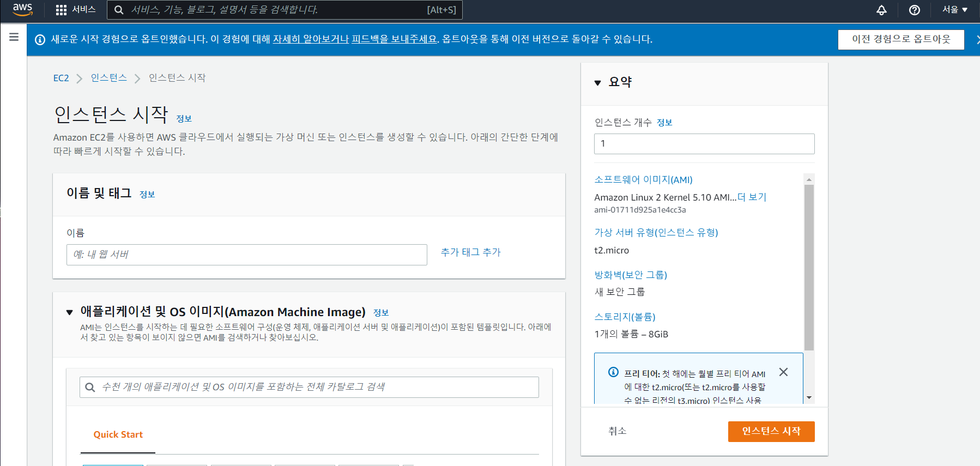Go to EC2 breadcrumb

[x=61, y=78]
